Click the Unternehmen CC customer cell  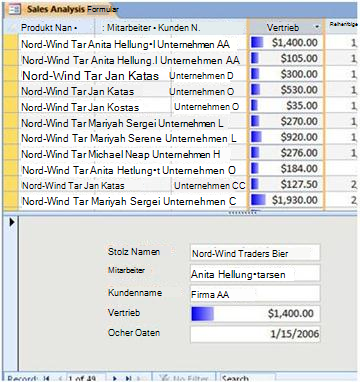click(x=210, y=186)
